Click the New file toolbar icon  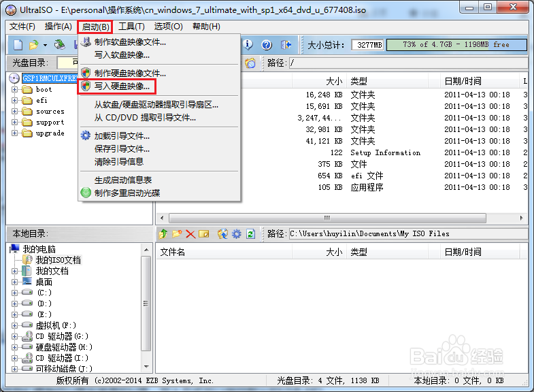[x=18, y=45]
